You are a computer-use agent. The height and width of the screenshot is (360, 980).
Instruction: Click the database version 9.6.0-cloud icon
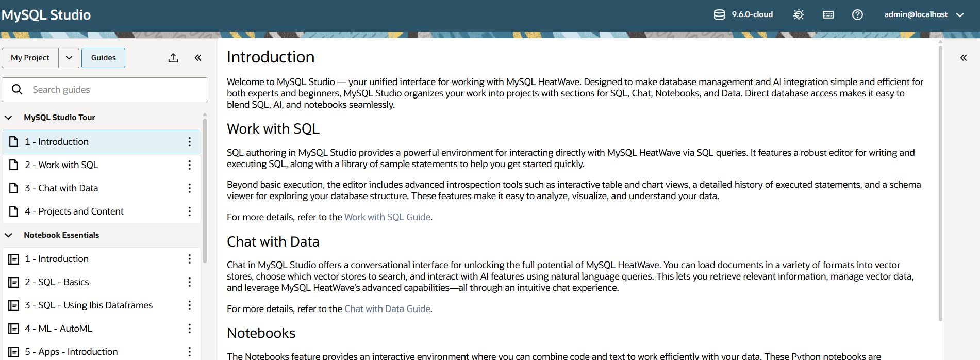[x=719, y=14]
